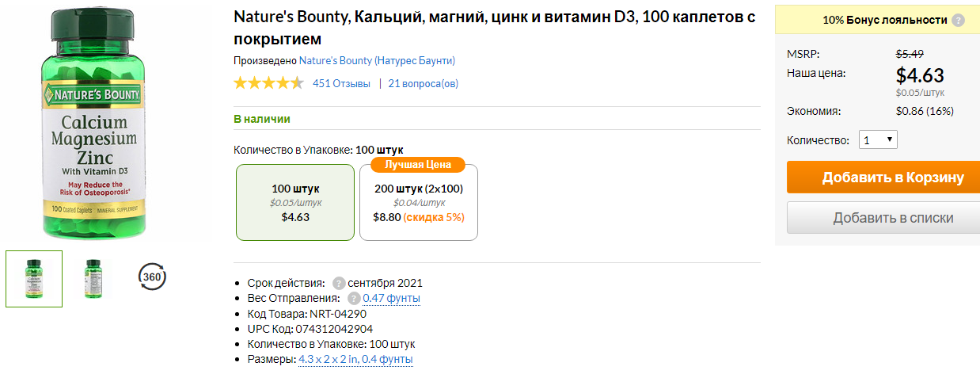Open the Количество quantity dropdown
This screenshot has height=374, width=980.
(x=878, y=139)
